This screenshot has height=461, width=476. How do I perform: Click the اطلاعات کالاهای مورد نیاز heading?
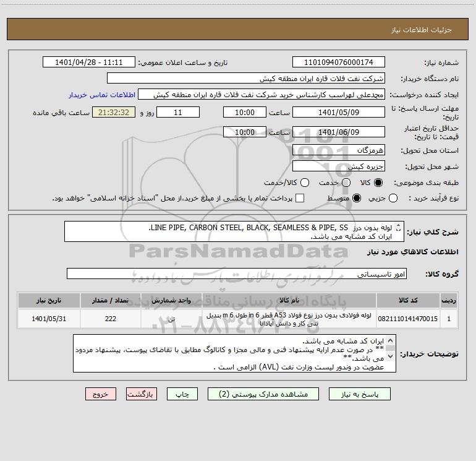point(412,252)
